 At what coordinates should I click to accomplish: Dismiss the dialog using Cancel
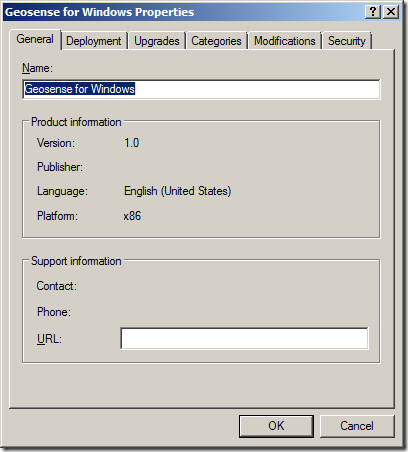click(357, 426)
